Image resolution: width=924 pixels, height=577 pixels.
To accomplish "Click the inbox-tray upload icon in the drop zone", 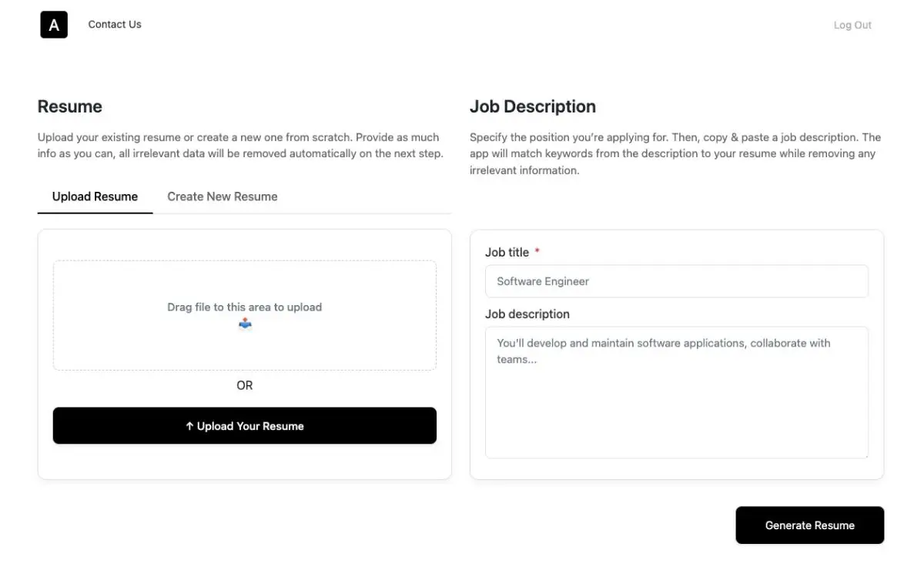I will (245, 324).
